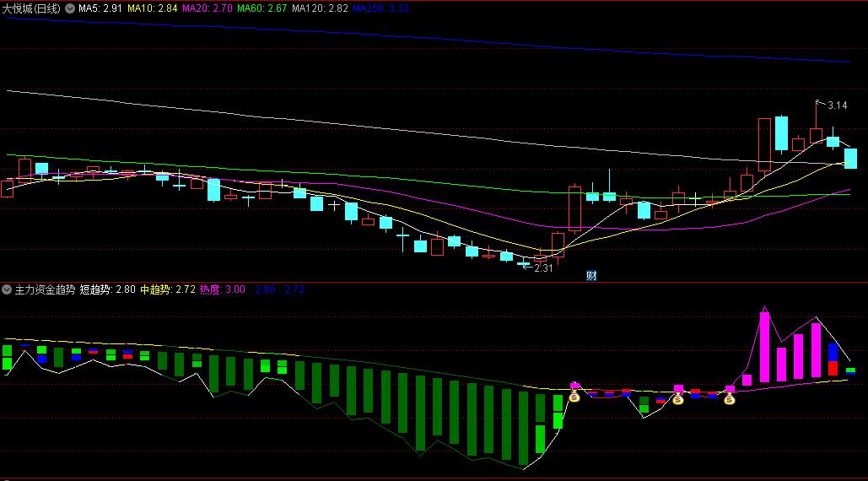Click the second money bag signal icon
This screenshot has height=481, width=868.
tap(678, 398)
